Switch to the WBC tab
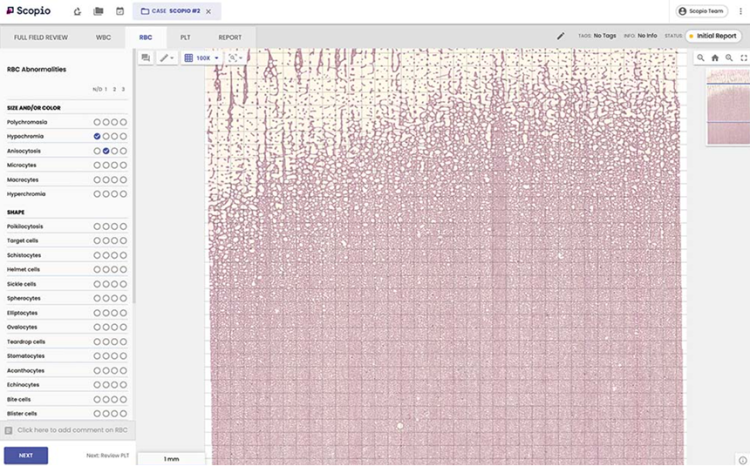750x473 pixels. tap(103, 37)
